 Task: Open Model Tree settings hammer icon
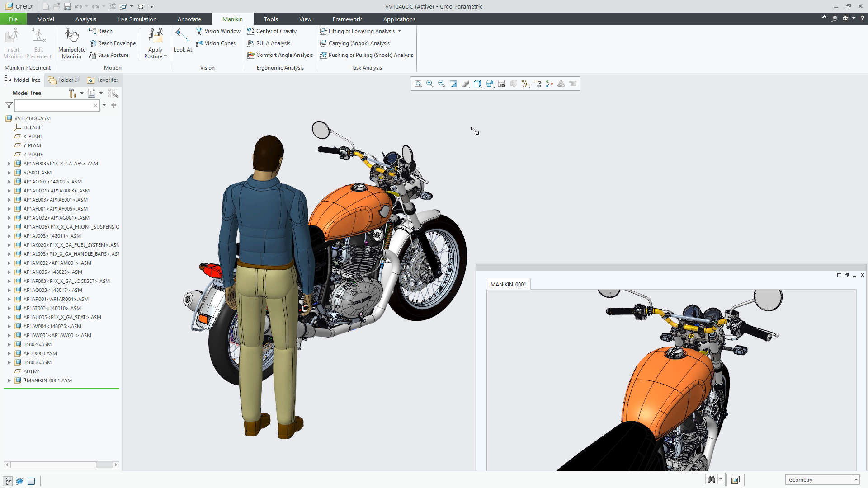pyautogui.click(x=72, y=93)
